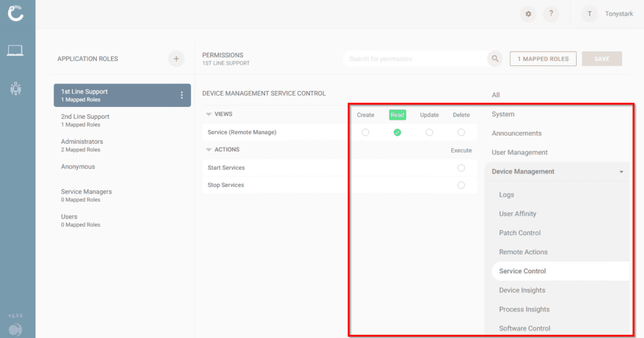The width and height of the screenshot is (644, 338).
Task: Open the devices laptop icon in sidebar
Action: point(15,50)
